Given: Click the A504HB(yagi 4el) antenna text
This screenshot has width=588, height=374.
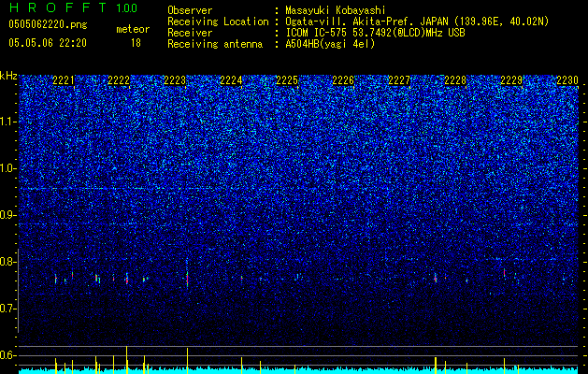Looking at the screenshot, I should pyautogui.click(x=330, y=44).
